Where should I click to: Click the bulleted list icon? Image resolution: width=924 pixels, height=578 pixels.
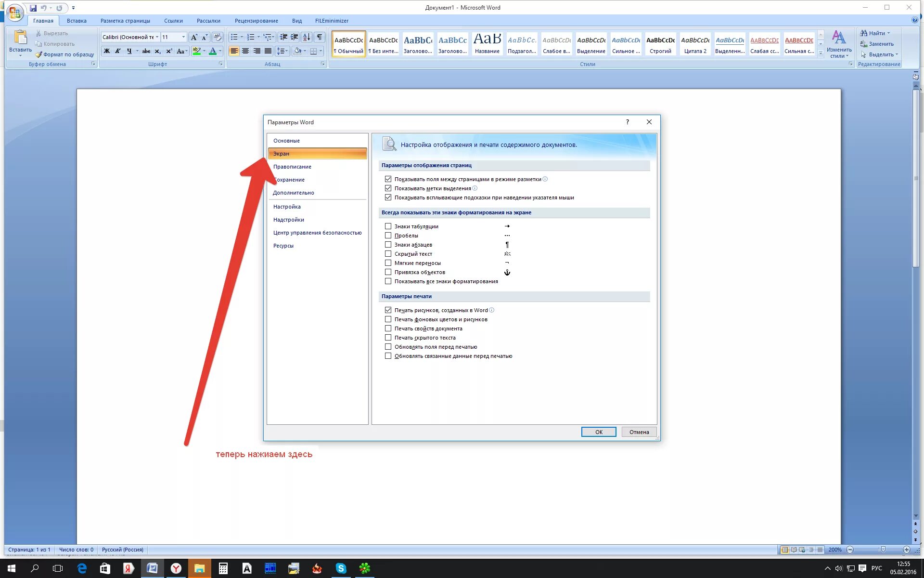[x=234, y=37]
